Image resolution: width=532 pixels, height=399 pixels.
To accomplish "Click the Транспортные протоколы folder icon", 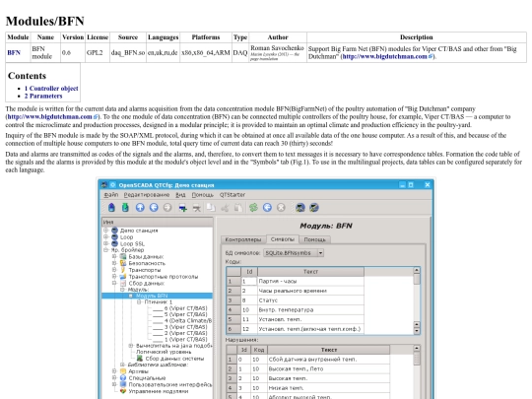I will (123, 277).
